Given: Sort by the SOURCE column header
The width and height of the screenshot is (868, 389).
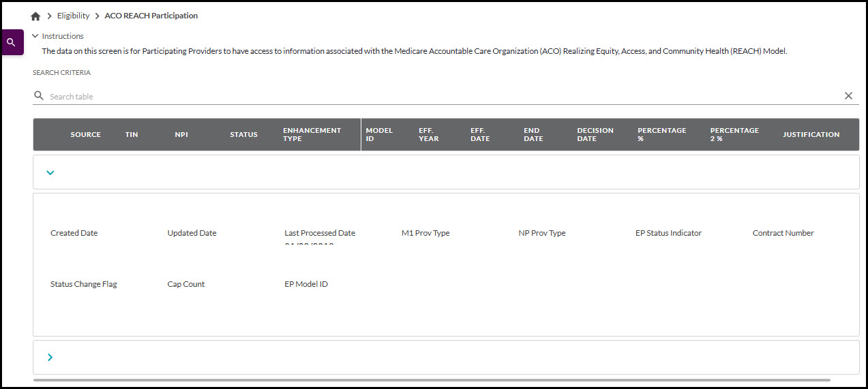Looking at the screenshot, I should pos(85,135).
